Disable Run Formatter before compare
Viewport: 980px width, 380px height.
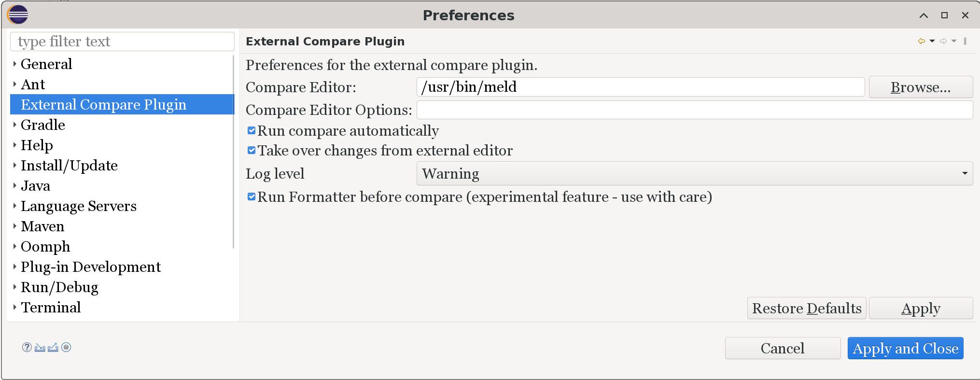(x=252, y=196)
